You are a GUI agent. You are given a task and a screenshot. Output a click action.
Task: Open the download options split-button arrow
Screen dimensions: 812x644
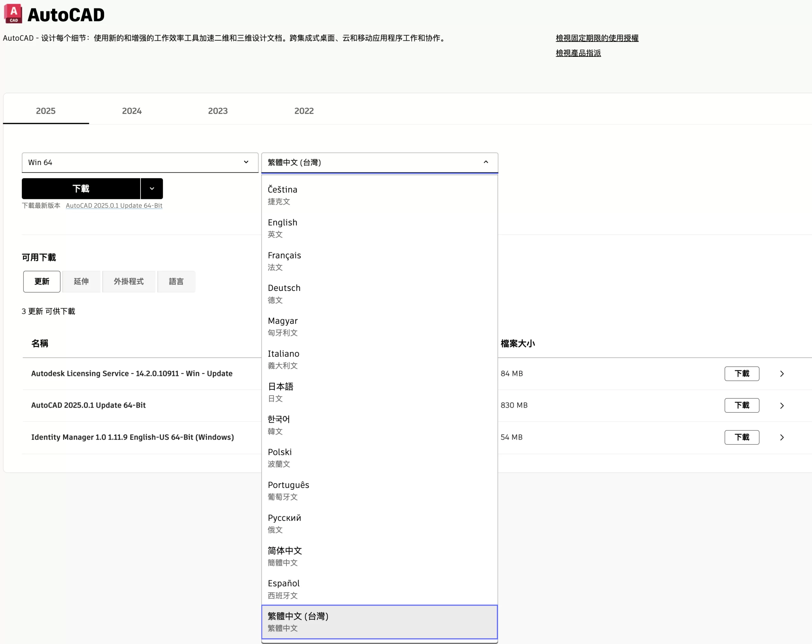click(152, 189)
